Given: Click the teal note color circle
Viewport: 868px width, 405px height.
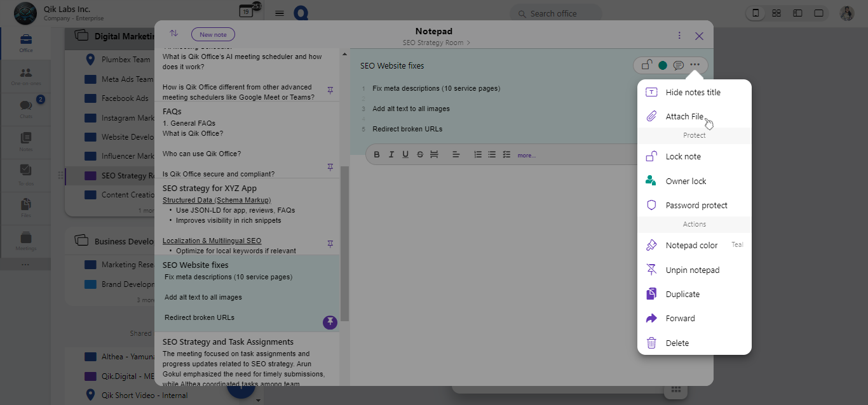Looking at the screenshot, I should [x=663, y=65].
